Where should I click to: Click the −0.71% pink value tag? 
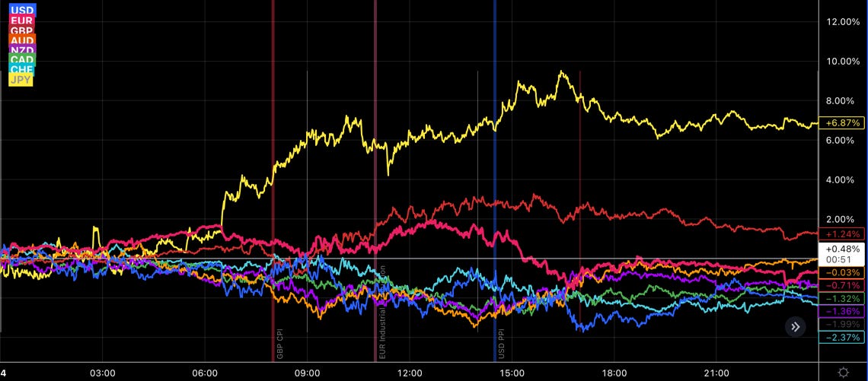coord(841,285)
